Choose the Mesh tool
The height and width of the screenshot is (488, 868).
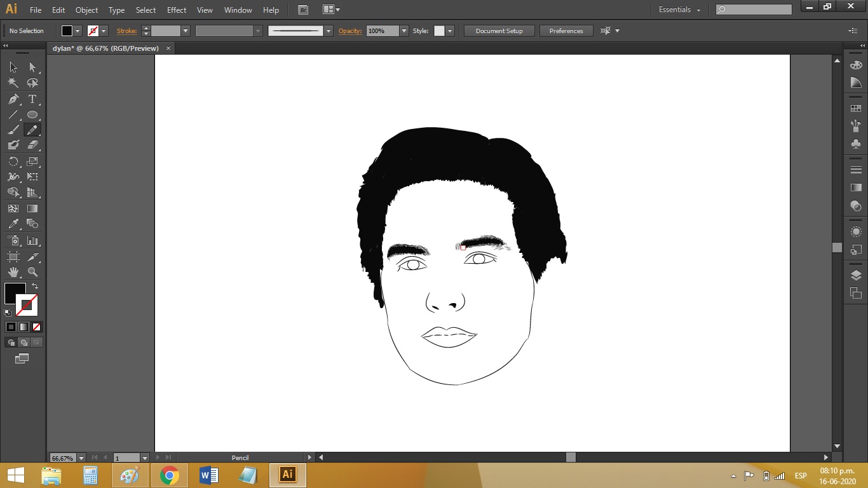(x=13, y=208)
